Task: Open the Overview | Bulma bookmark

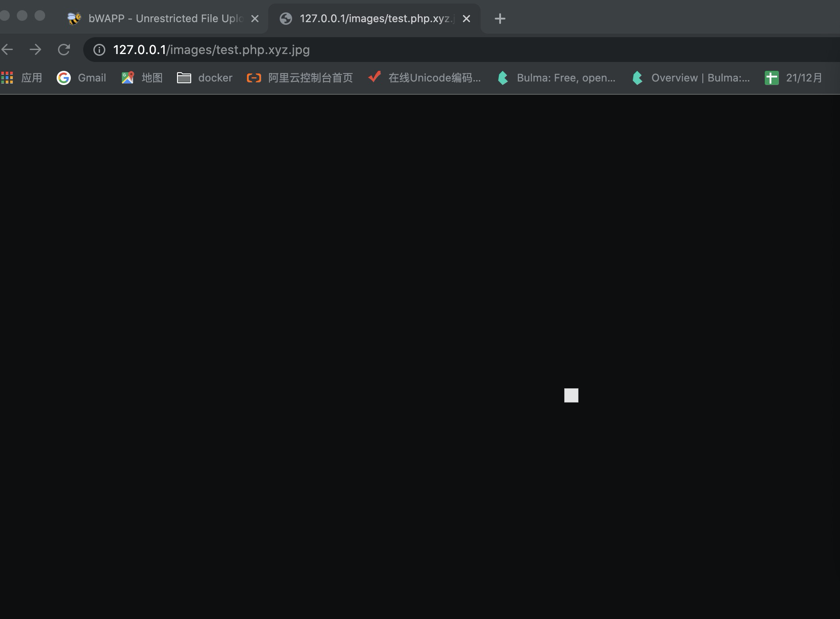Action: coord(691,78)
